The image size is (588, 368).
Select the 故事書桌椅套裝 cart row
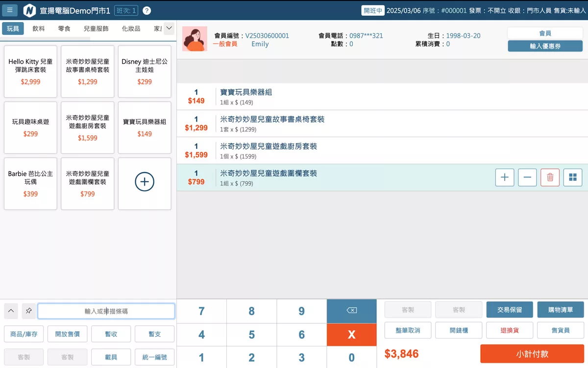(x=382, y=123)
